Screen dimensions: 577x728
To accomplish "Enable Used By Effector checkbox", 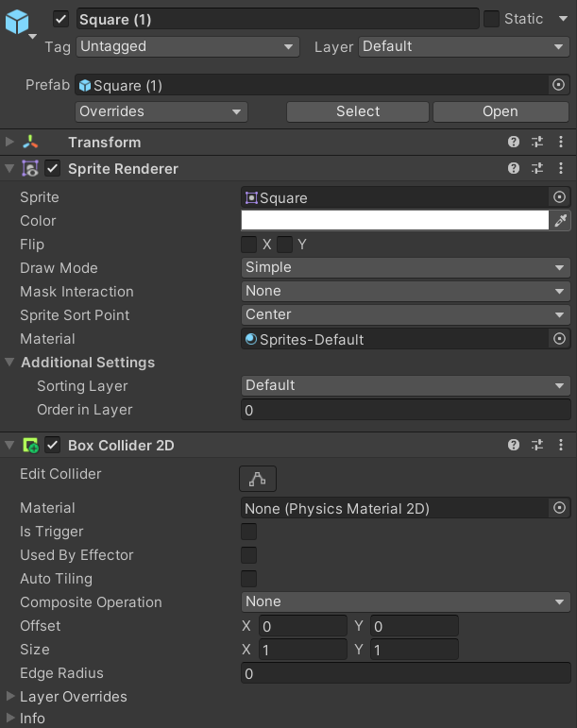I will [x=248, y=555].
